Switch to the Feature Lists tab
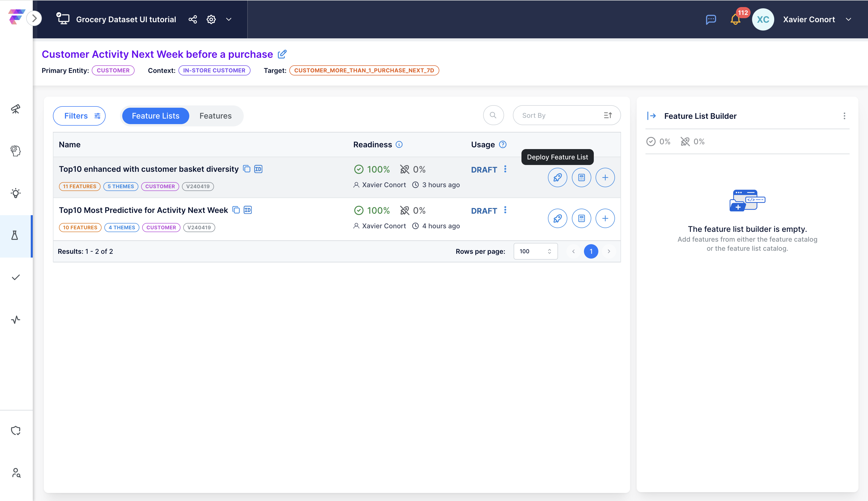This screenshot has height=501, width=868. [156, 116]
